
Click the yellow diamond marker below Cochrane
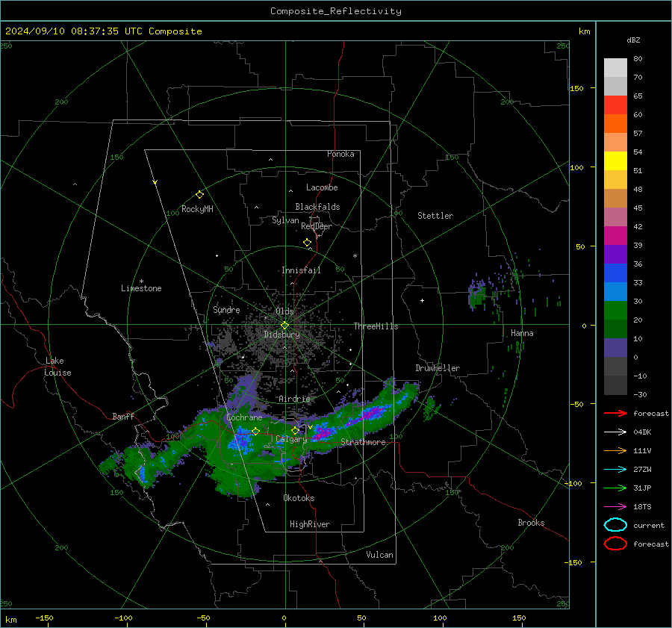(x=255, y=432)
